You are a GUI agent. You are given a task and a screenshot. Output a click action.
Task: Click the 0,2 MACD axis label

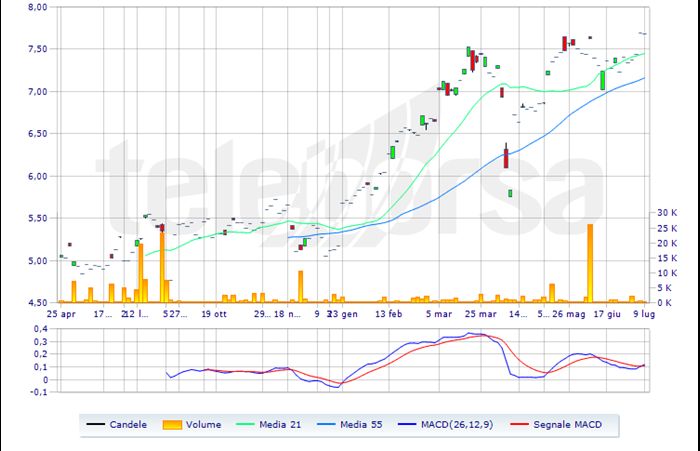point(40,355)
